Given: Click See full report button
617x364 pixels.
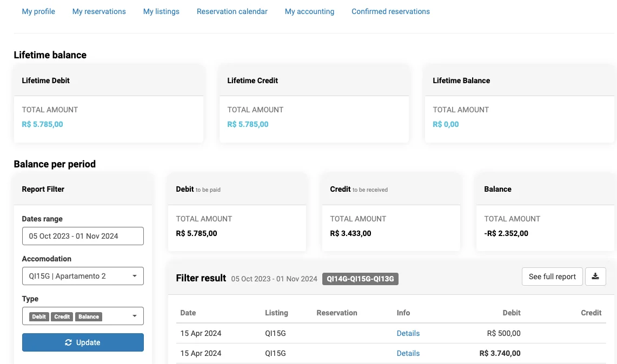Looking at the screenshot, I should (x=552, y=277).
